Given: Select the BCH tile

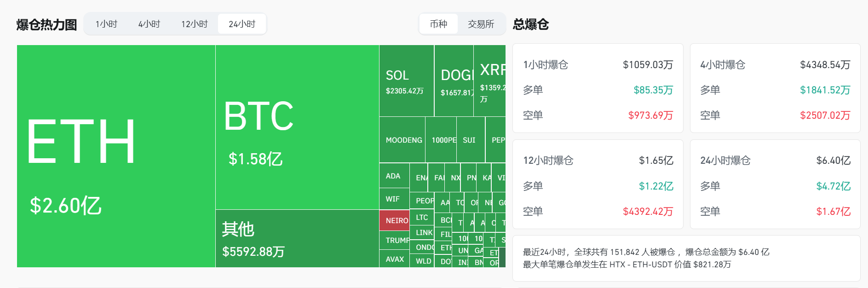Looking at the screenshot, I should (x=443, y=220).
